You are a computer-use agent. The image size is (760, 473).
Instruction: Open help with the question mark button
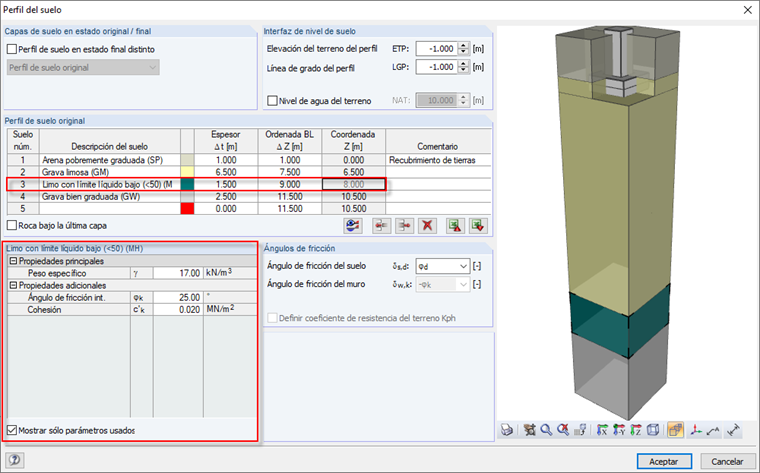pyautogui.click(x=15, y=460)
